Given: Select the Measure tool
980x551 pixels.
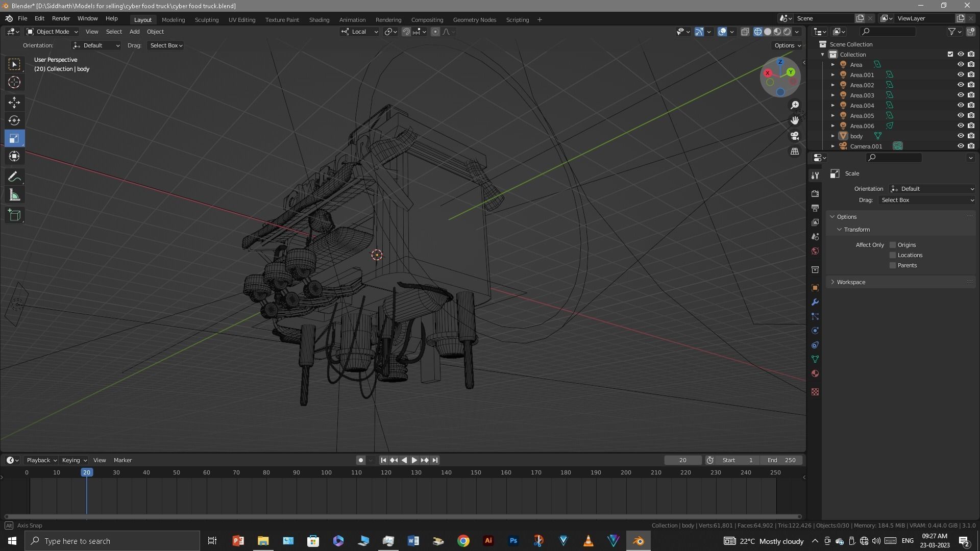Looking at the screenshot, I should 14,195.
